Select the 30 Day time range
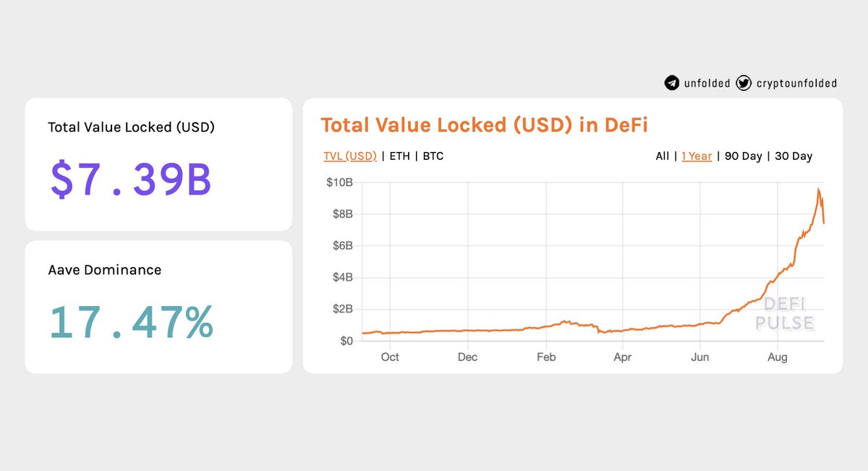The height and width of the screenshot is (471, 868). (x=793, y=156)
